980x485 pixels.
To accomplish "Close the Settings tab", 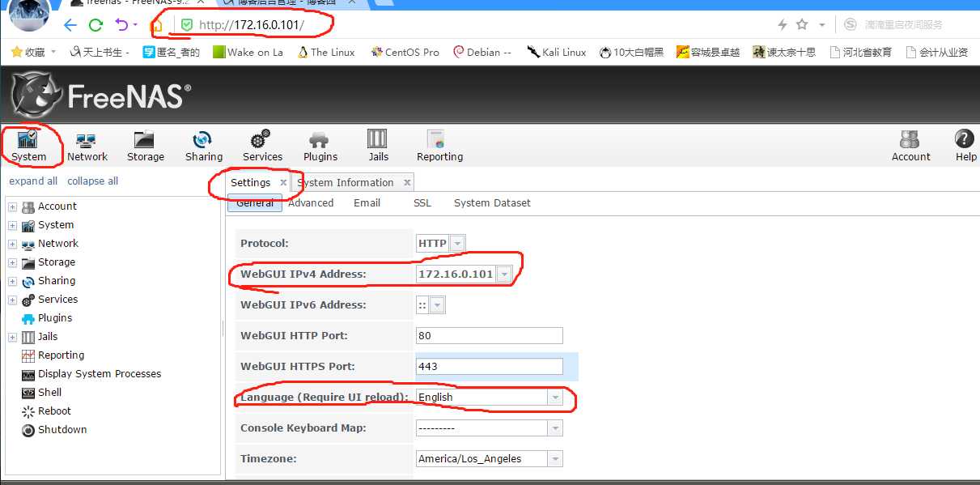I will (x=283, y=183).
